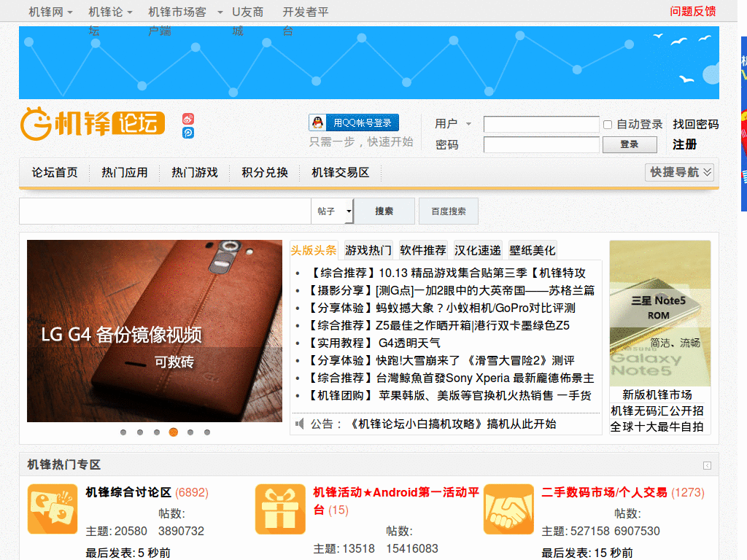The width and height of the screenshot is (747, 560).
Task: Open 一加2眼中的大英帝国 headline
Action: pyautogui.click(x=451, y=291)
